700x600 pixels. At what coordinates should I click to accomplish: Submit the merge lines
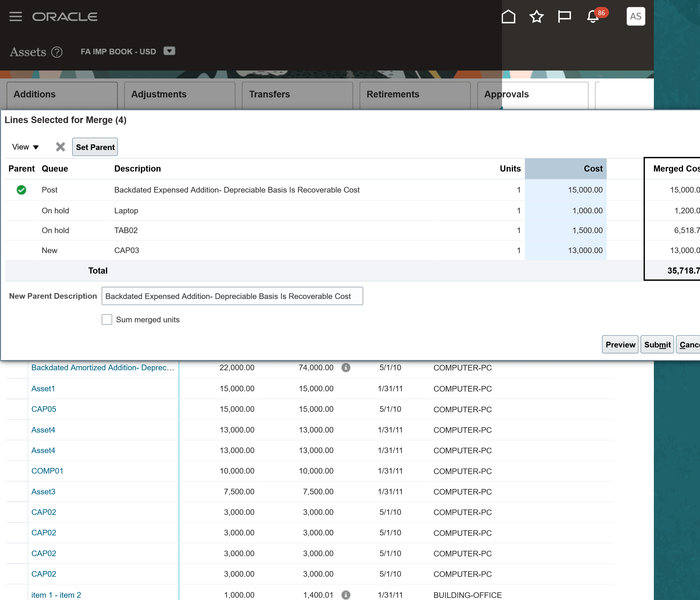[x=657, y=345]
